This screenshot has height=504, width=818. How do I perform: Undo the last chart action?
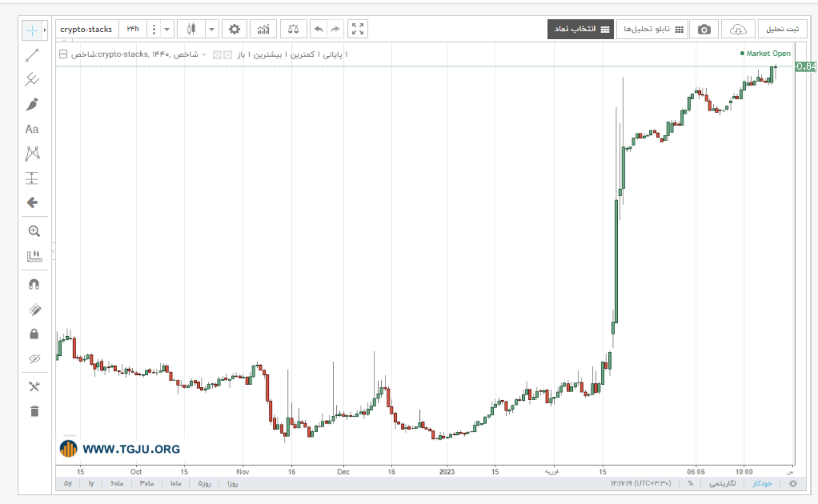coord(318,29)
